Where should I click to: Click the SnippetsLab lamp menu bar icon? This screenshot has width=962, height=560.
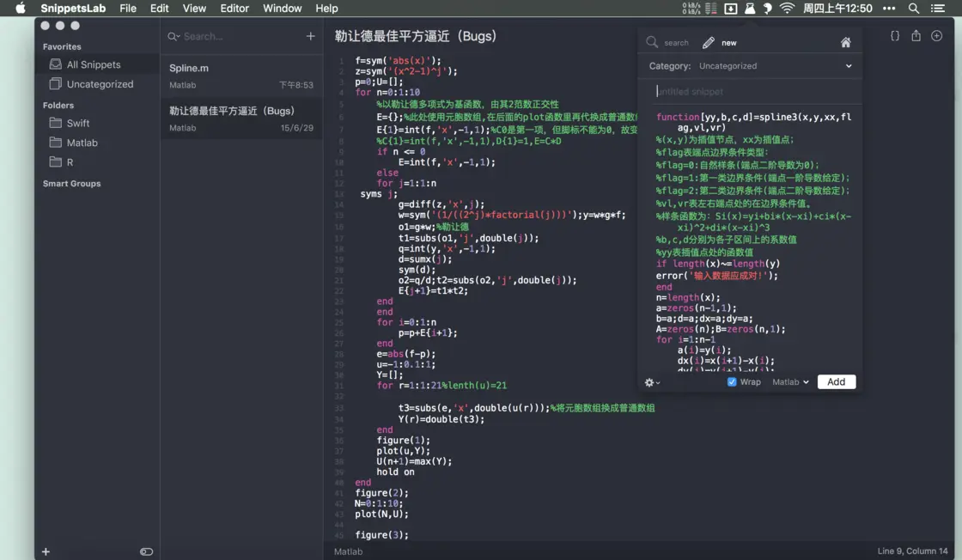[750, 8]
